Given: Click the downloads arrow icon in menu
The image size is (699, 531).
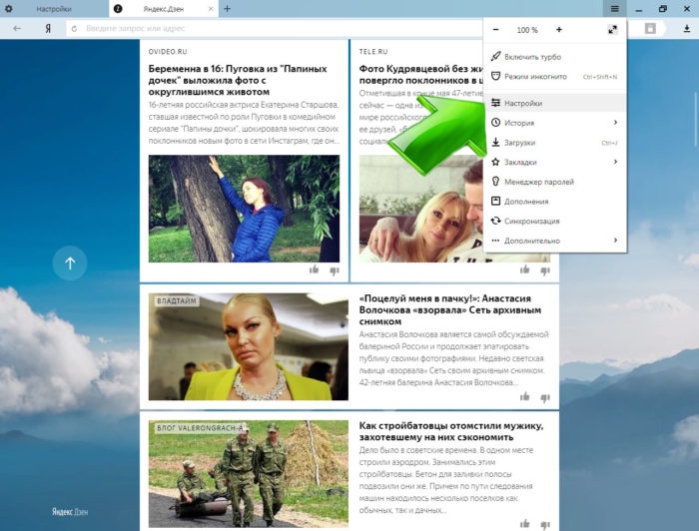Looking at the screenshot, I should pos(495,142).
